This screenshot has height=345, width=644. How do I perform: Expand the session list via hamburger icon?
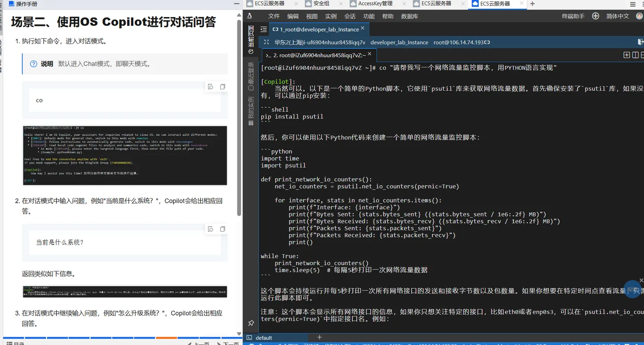coord(264,29)
